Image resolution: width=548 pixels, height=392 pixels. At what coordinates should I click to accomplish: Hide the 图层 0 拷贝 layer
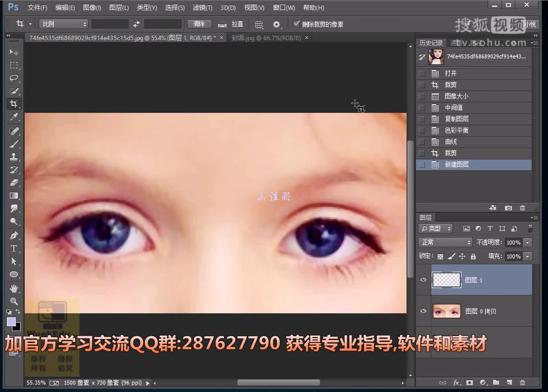(423, 311)
